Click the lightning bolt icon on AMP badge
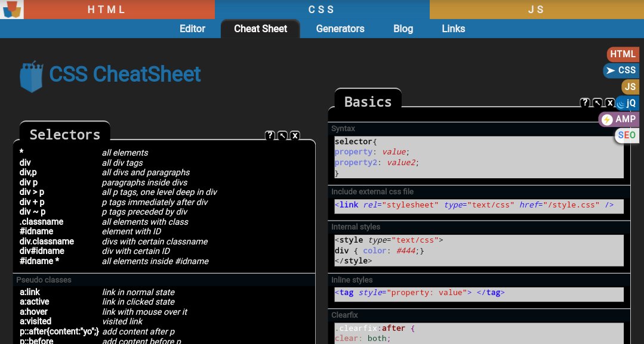Screen dimensions: 644x344 click(x=606, y=119)
